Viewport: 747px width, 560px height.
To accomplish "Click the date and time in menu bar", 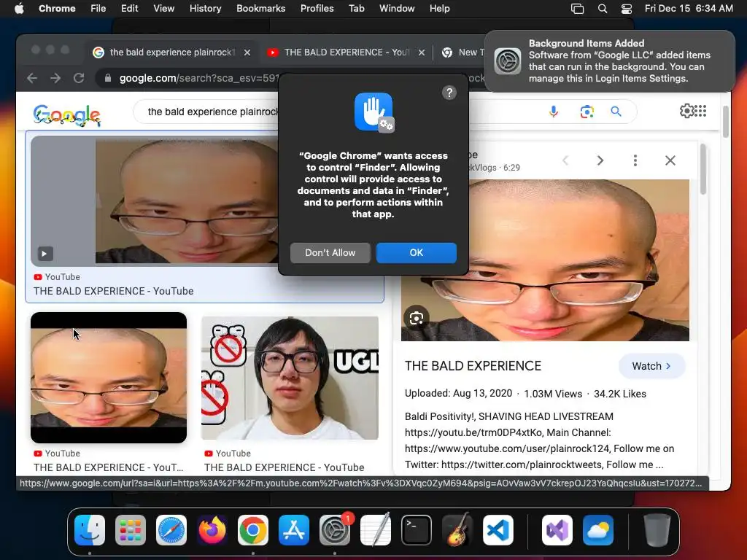I will coord(689,9).
